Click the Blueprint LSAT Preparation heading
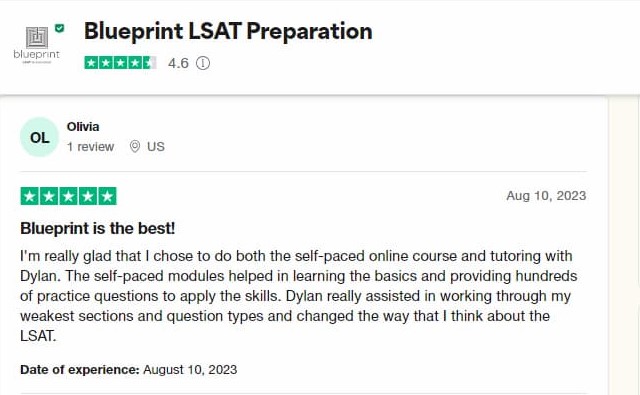 click(228, 31)
